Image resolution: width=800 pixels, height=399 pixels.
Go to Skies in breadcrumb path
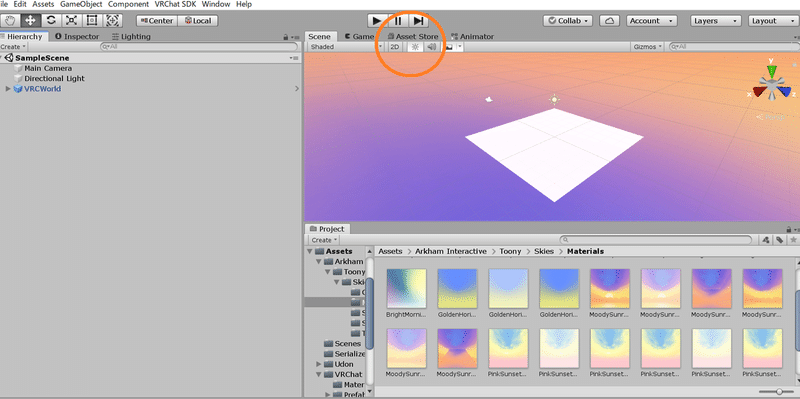(x=543, y=252)
